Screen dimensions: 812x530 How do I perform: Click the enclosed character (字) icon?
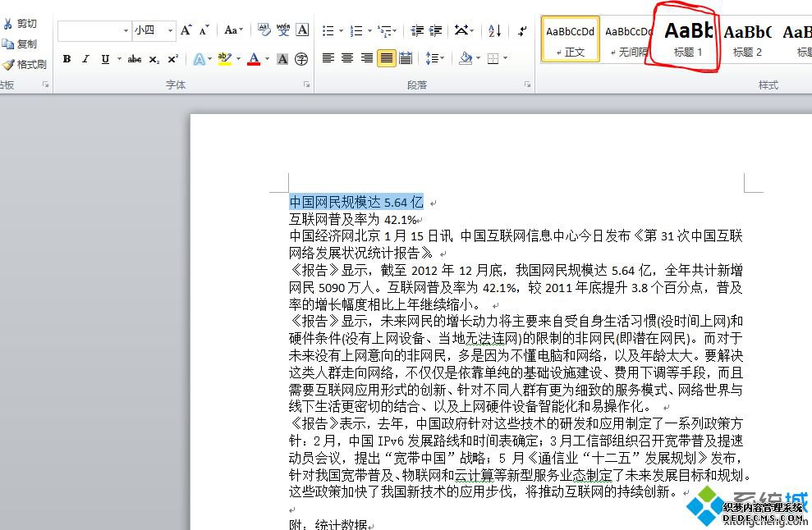(301, 59)
